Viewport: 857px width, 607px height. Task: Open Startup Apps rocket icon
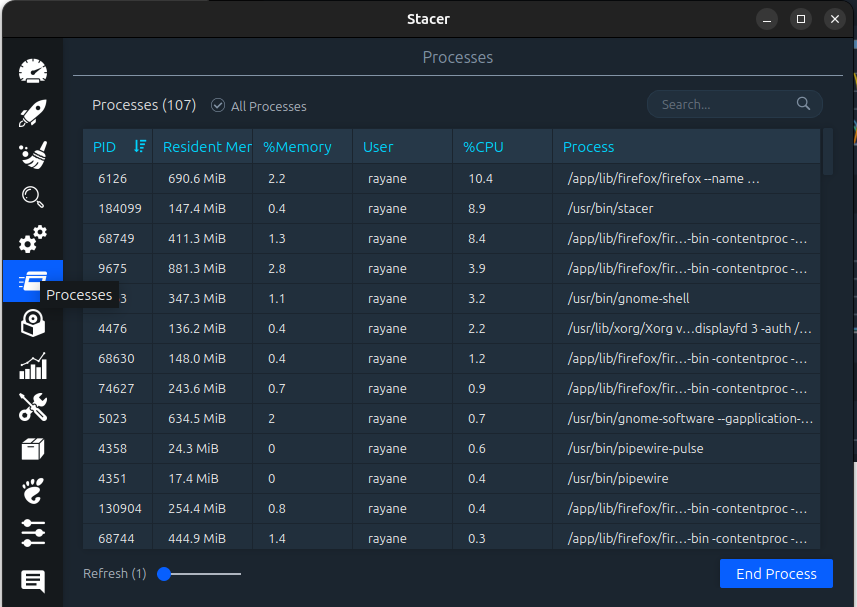[33, 113]
